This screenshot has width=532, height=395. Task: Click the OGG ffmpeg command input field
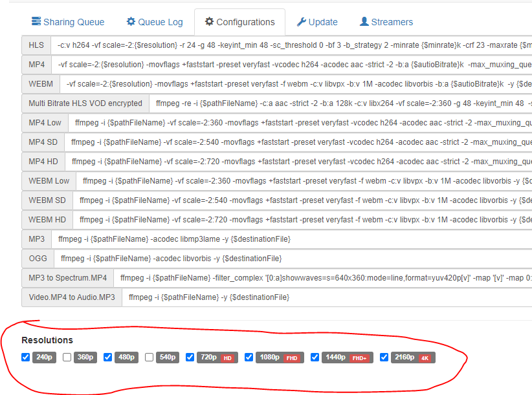coord(194,259)
